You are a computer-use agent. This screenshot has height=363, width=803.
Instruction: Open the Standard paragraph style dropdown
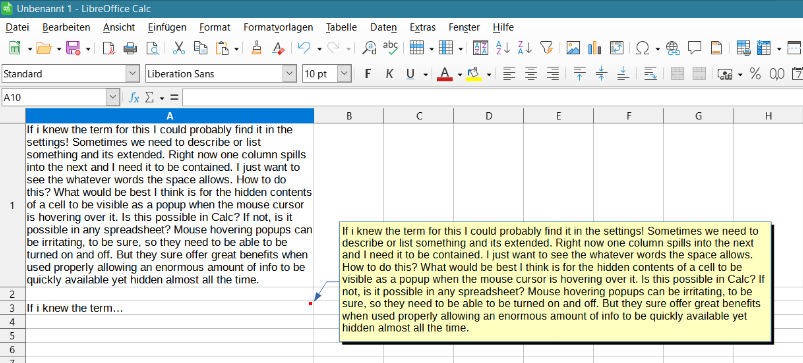coord(133,74)
